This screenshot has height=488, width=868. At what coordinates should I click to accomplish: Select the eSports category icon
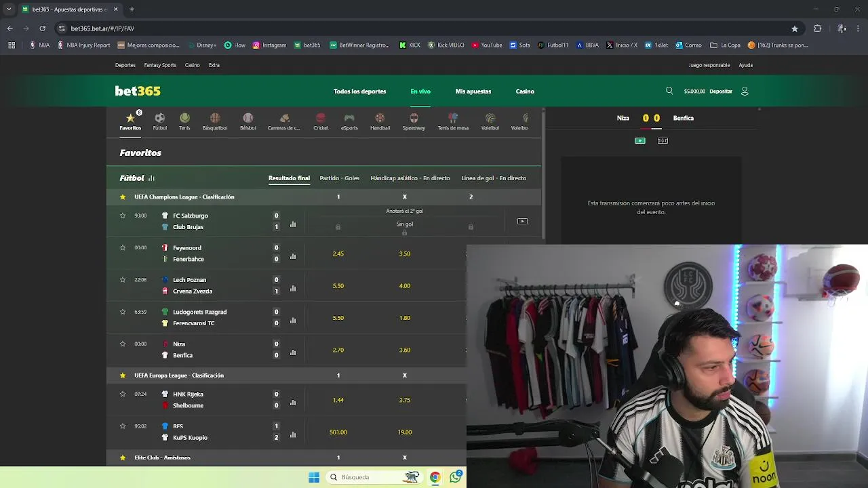coord(349,122)
